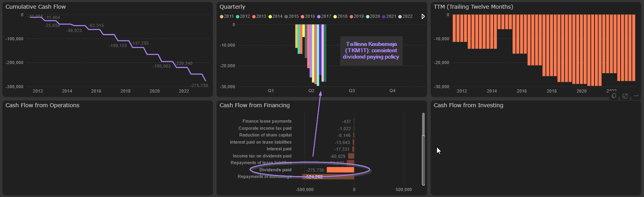Open Focus mode for the TTM visual
The width and height of the screenshot is (644, 197).
click(x=625, y=96)
